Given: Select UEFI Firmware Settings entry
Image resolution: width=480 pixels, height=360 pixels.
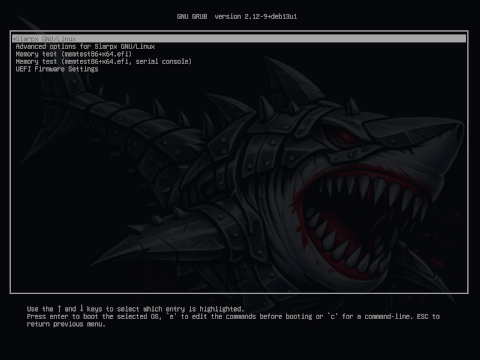Looking at the screenshot, I should [57, 69].
